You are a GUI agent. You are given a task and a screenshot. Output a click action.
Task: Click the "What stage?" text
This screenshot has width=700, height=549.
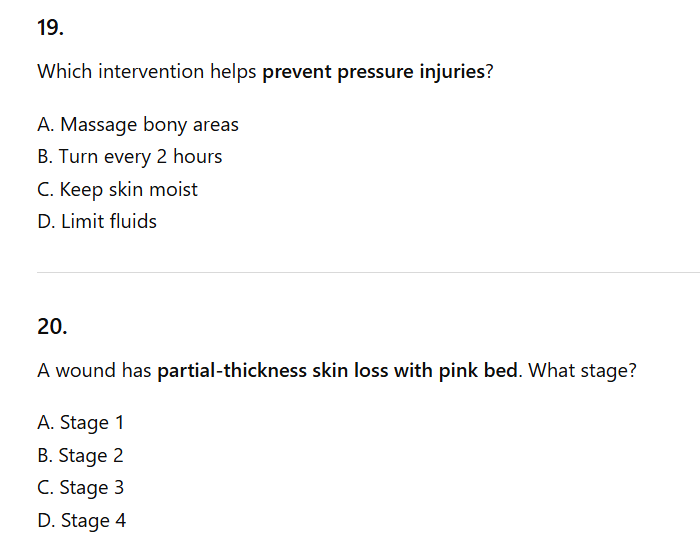(x=582, y=371)
